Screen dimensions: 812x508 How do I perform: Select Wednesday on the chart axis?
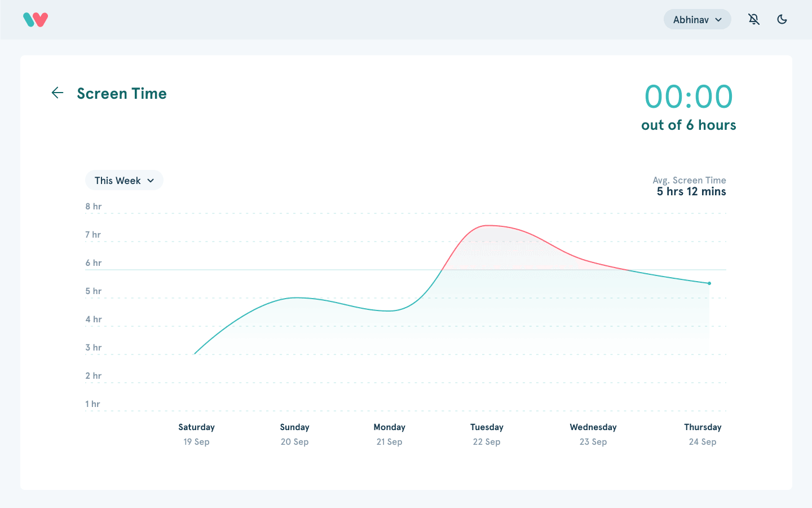[x=593, y=427]
